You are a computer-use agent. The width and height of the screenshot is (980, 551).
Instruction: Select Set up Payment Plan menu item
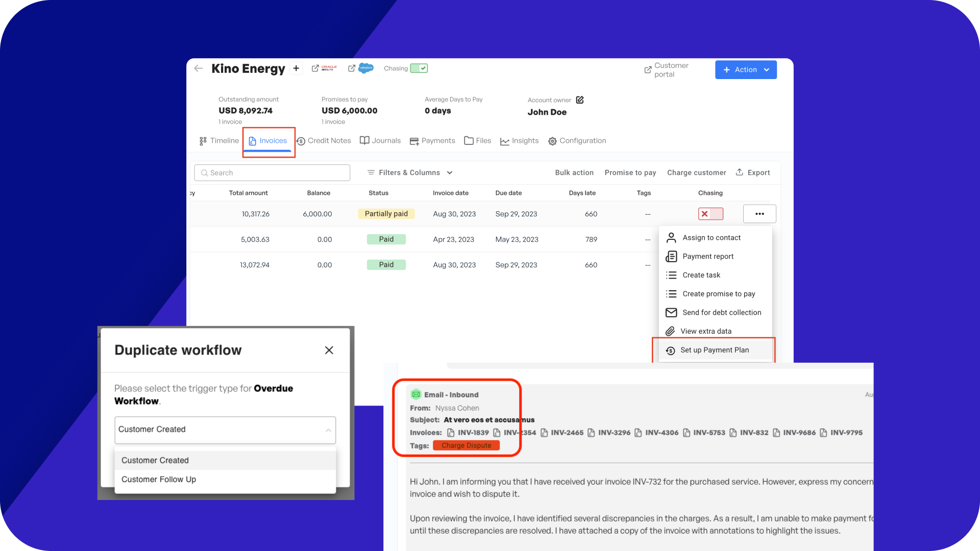(x=714, y=350)
